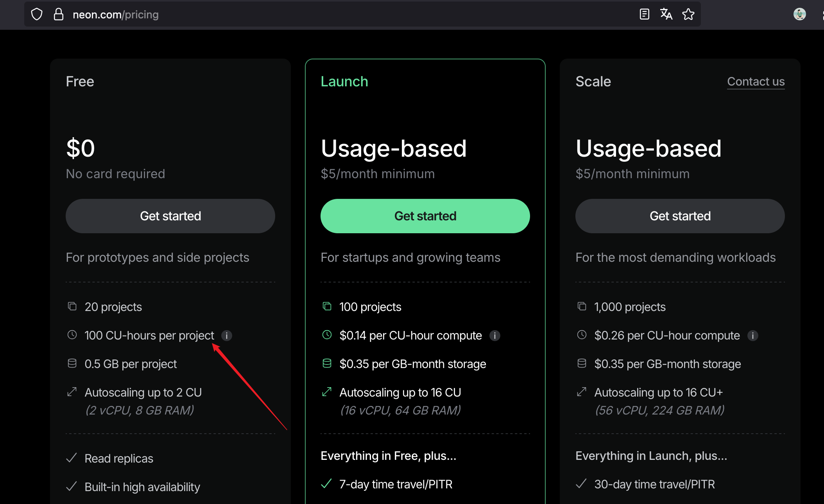Click the green checkmark beside 7-day time travel
The height and width of the screenshot is (504, 824).
(x=326, y=484)
